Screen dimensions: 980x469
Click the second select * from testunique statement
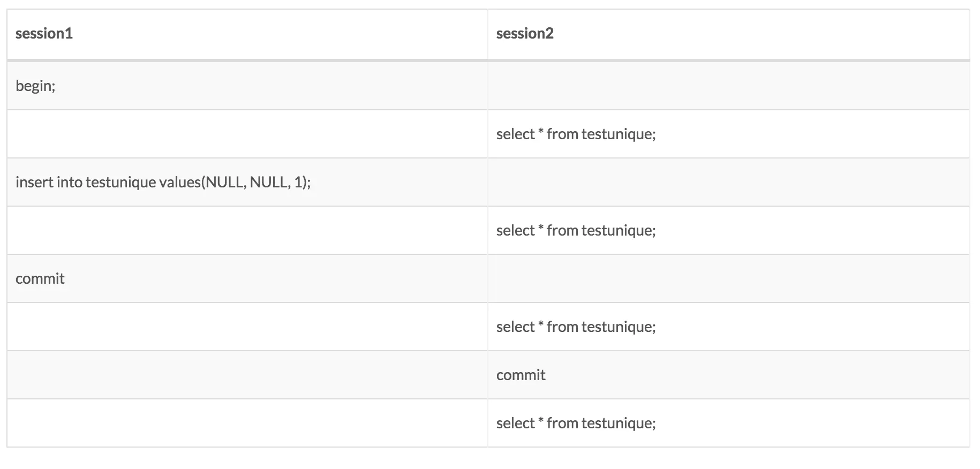click(576, 231)
